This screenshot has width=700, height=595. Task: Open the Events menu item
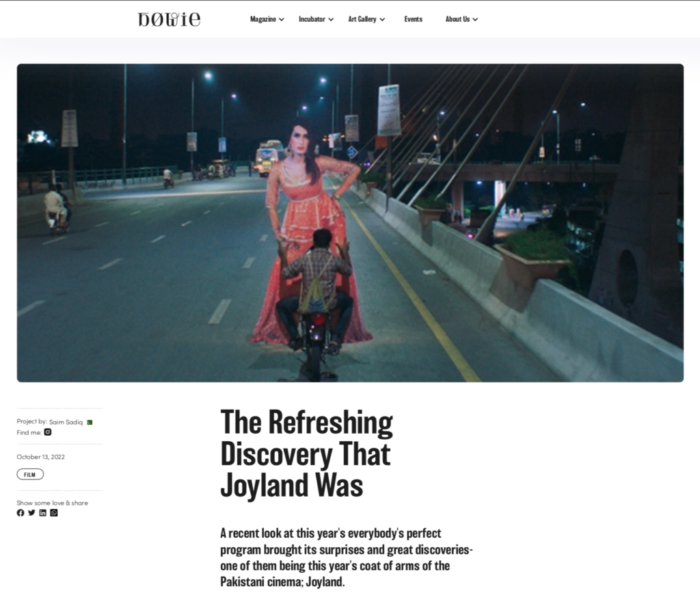pos(413,19)
